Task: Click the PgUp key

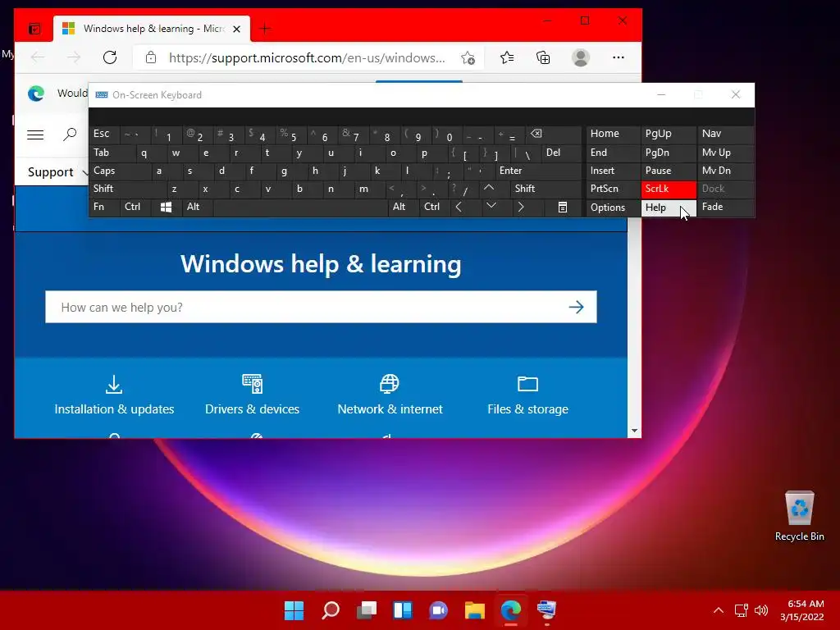Action: click(669, 134)
